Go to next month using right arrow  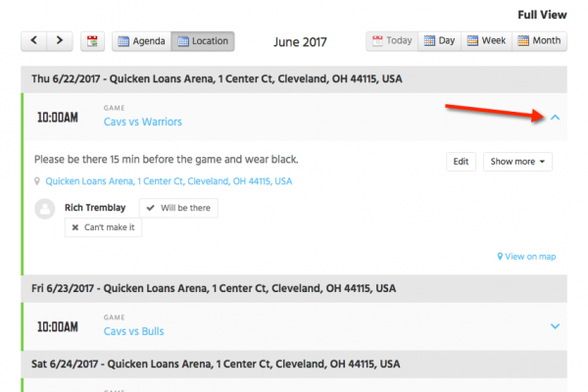pyautogui.click(x=60, y=41)
